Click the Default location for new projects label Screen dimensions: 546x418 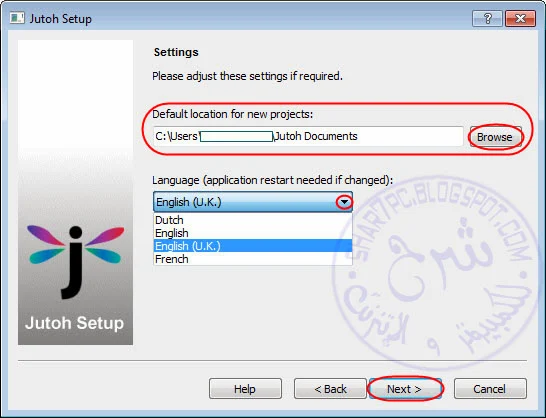tap(233, 114)
